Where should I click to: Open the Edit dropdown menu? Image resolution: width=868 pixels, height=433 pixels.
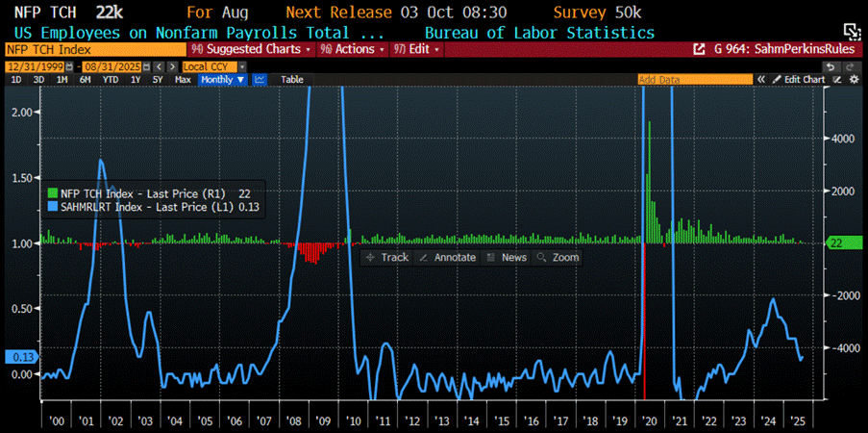(416, 49)
